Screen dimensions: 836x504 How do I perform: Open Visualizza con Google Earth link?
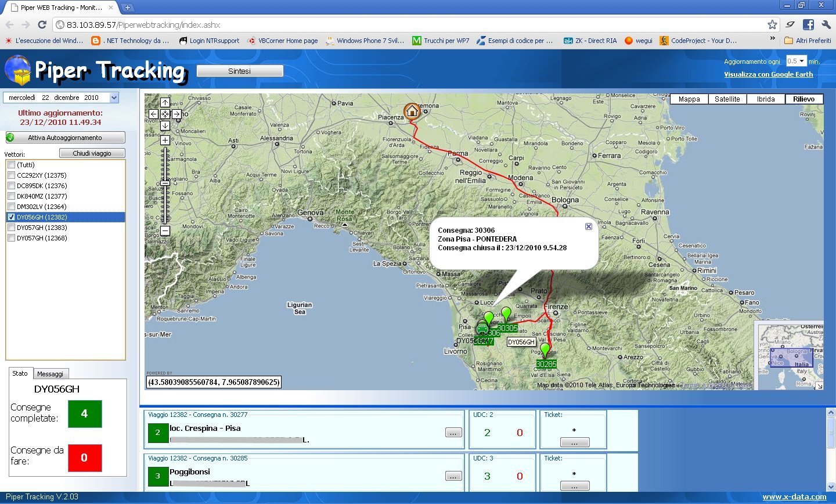click(768, 74)
